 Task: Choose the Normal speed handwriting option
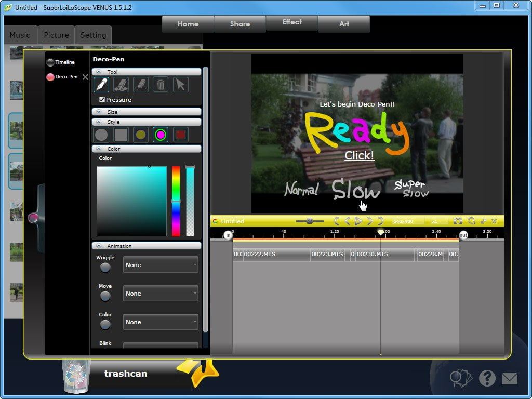pyautogui.click(x=301, y=189)
